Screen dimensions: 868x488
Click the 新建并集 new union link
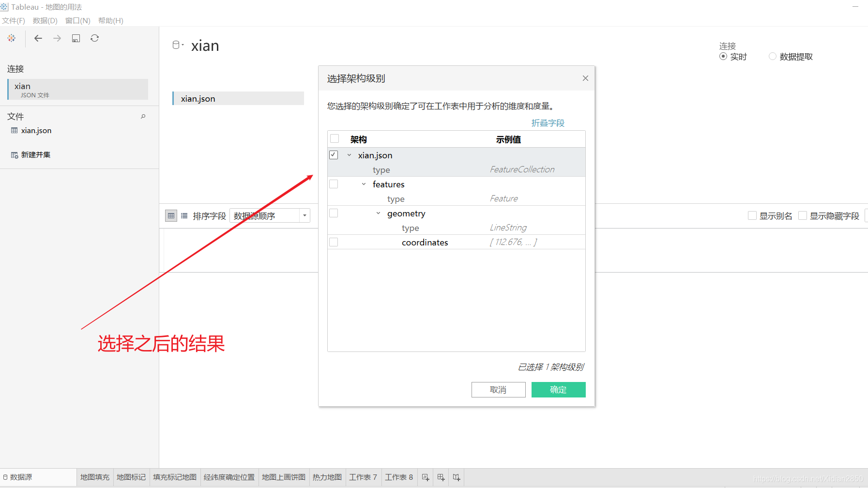(x=36, y=155)
